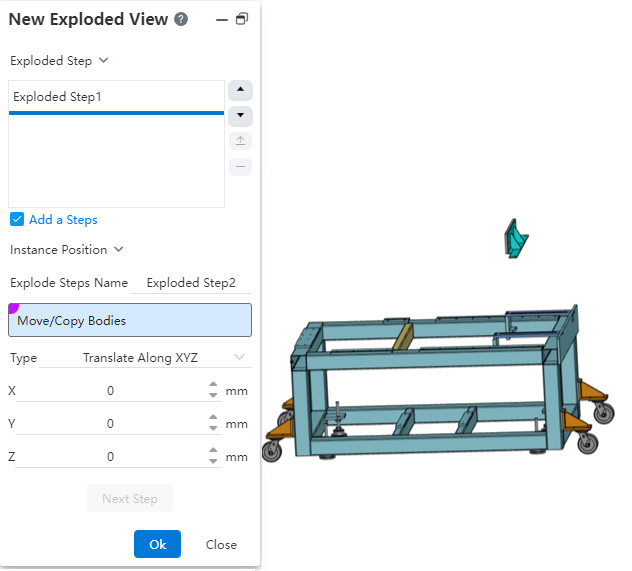Increase the Z value with the up spinner
632x571 pixels.
(213, 451)
